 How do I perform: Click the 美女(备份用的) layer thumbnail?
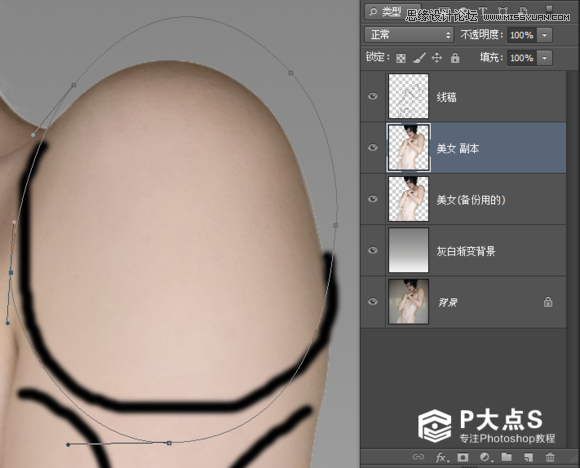point(408,199)
